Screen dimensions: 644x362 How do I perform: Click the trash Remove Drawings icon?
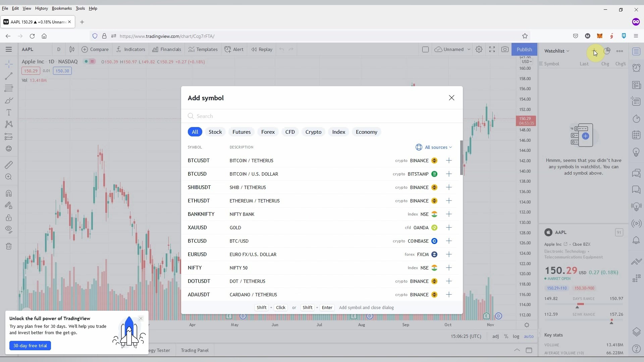point(9,246)
